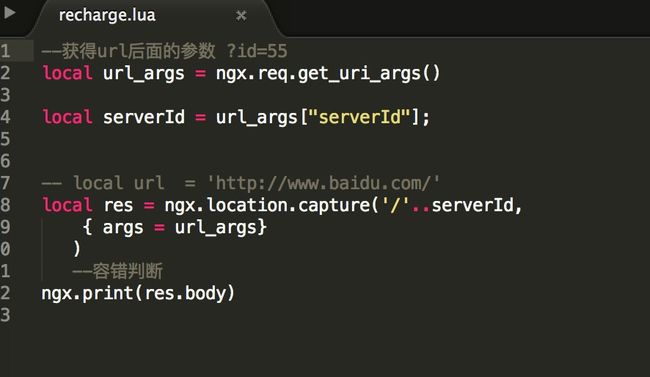The image size is (650, 377).
Task: Click the 容错判断 comment line
Action: pyautogui.click(x=117, y=271)
